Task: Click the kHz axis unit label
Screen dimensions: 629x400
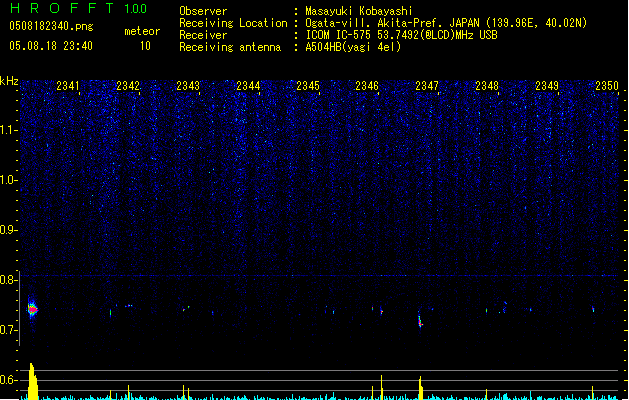Action: point(9,81)
